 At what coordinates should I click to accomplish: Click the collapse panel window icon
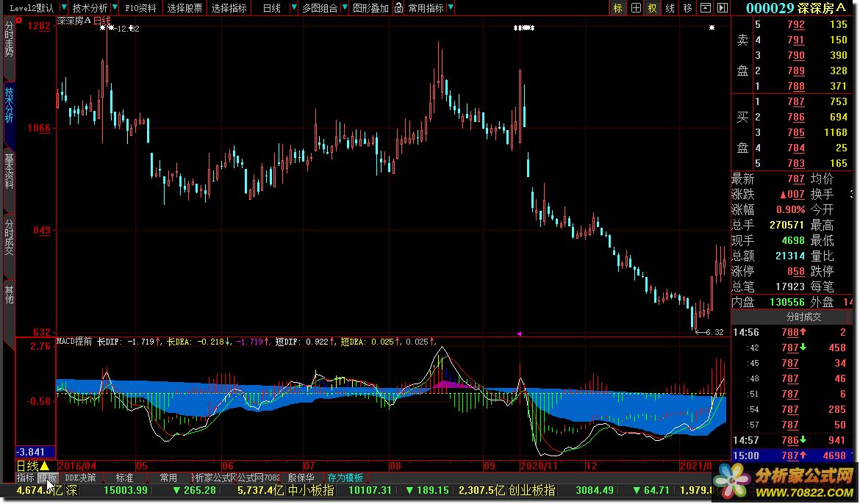(x=706, y=7)
